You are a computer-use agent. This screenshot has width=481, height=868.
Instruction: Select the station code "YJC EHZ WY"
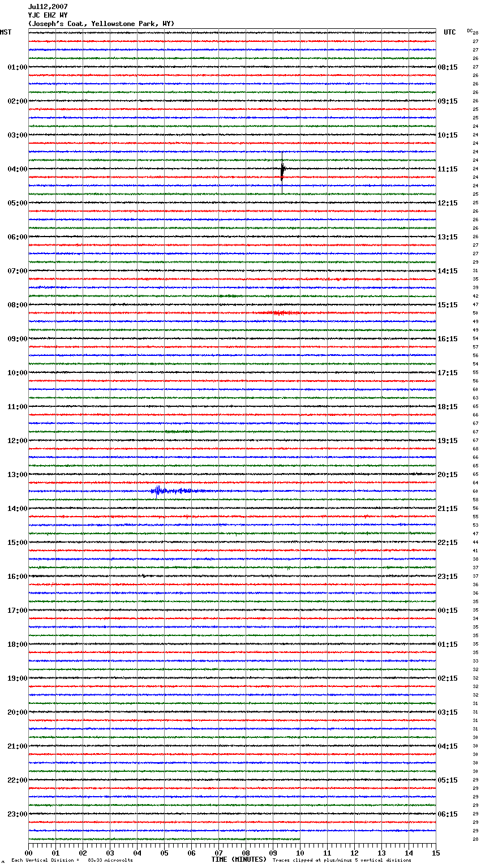[x=48, y=15]
